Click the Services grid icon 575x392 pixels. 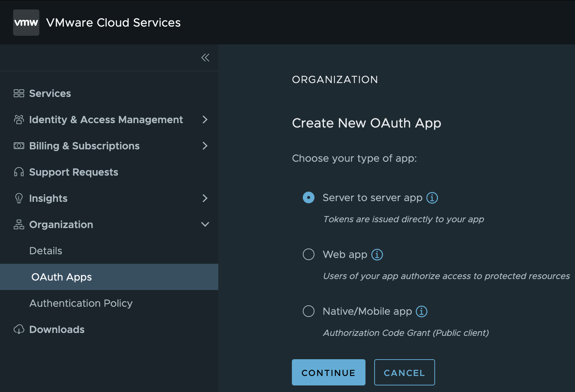19,93
